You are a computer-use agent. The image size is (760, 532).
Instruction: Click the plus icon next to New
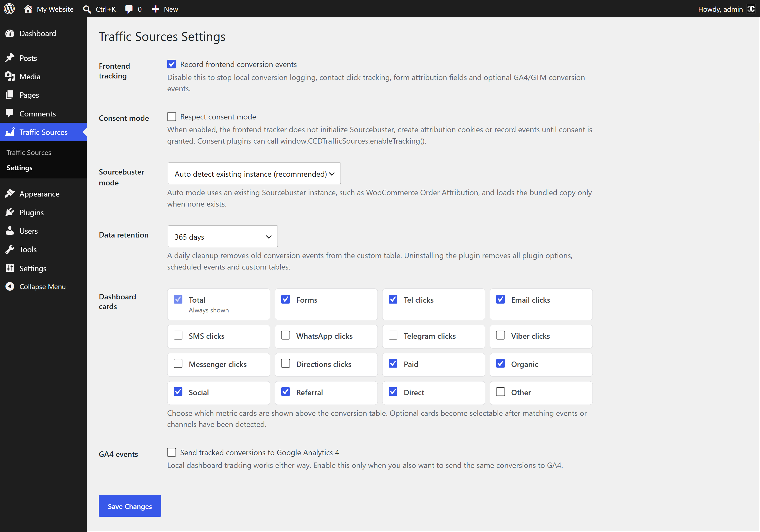coord(156,9)
